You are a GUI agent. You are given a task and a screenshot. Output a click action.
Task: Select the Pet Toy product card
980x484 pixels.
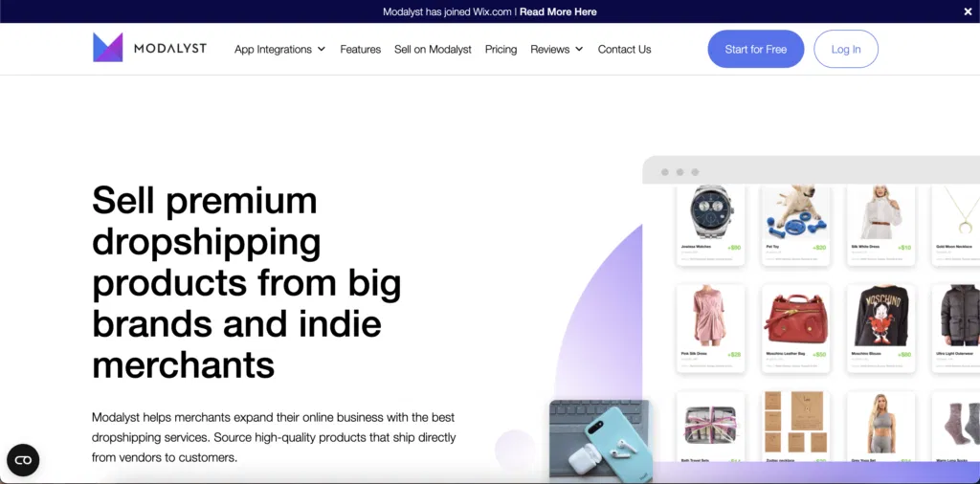pyautogui.click(x=795, y=225)
